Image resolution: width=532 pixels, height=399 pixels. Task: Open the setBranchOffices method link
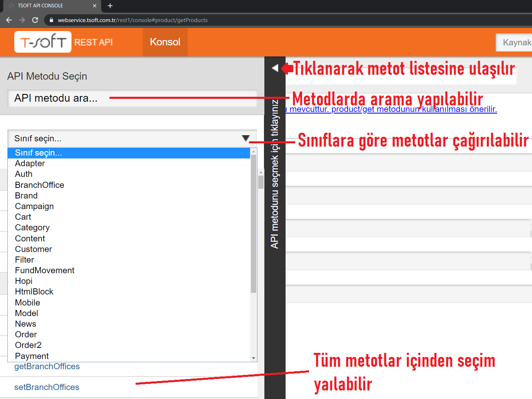[x=47, y=387]
